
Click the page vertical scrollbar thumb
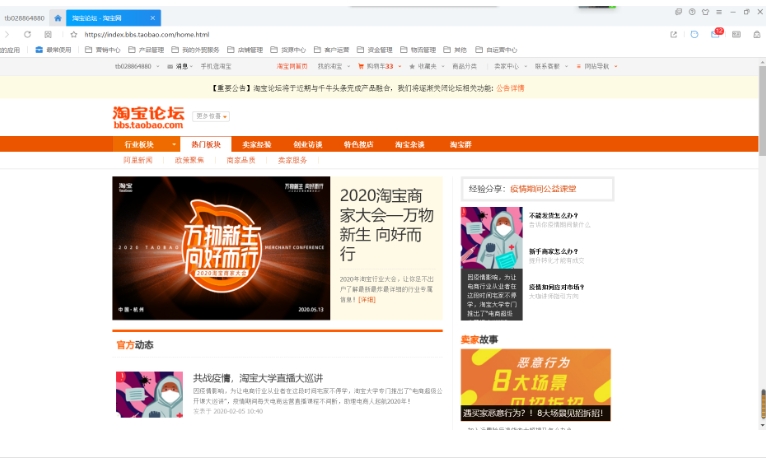pos(762,111)
